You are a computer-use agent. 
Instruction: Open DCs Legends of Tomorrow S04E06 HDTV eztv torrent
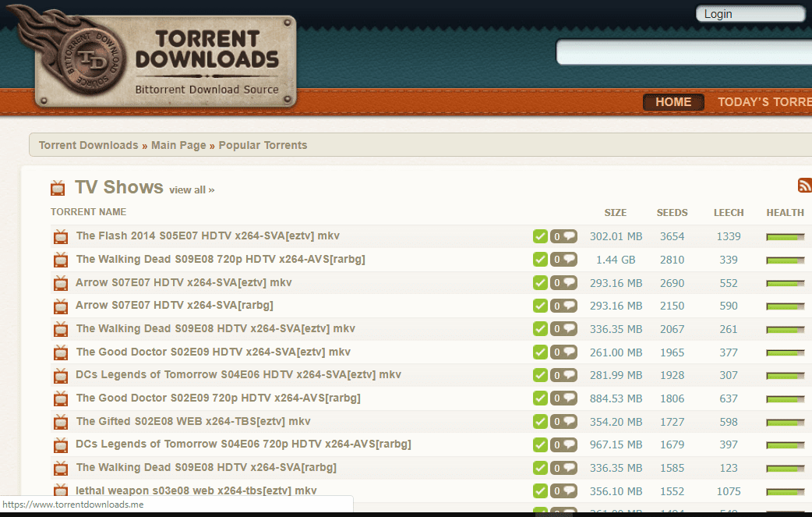pyautogui.click(x=238, y=374)
